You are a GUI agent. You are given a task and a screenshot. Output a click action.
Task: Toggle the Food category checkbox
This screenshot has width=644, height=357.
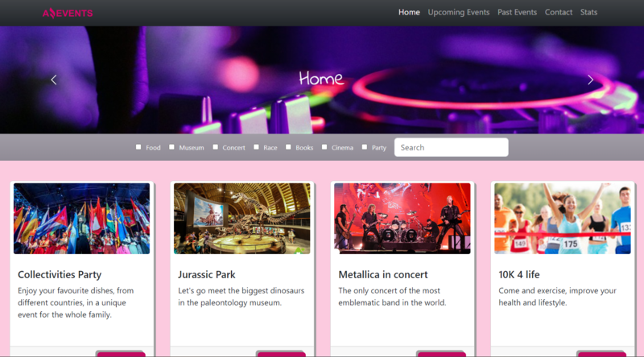[138, 147]
